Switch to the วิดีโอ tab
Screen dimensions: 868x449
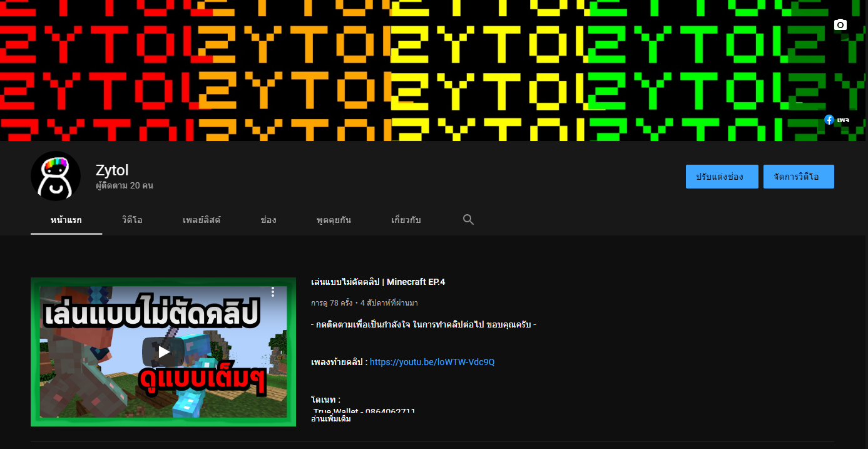[x=132, y=220]
